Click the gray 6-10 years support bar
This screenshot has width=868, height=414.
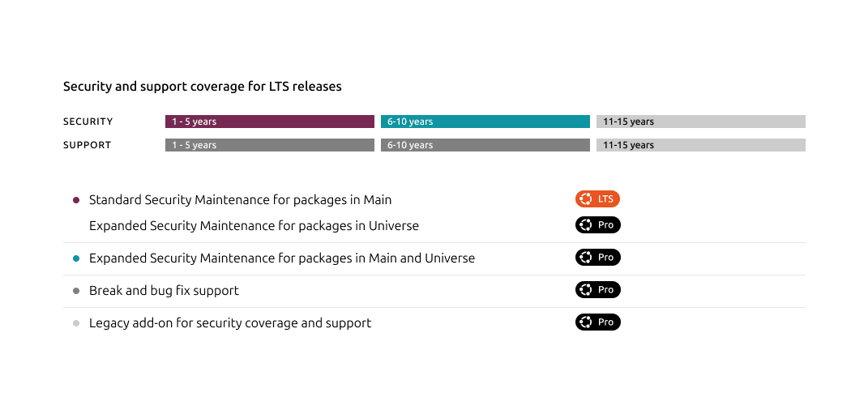(485, 145)
